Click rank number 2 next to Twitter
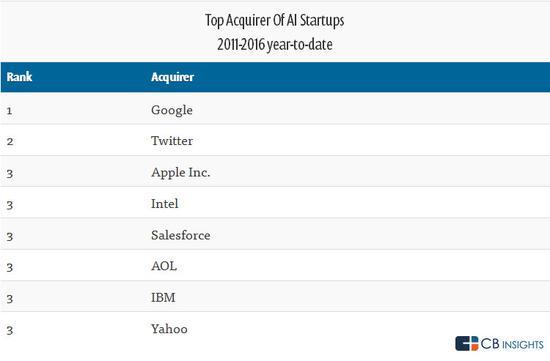550x361 pixels. tap(10, 142)
